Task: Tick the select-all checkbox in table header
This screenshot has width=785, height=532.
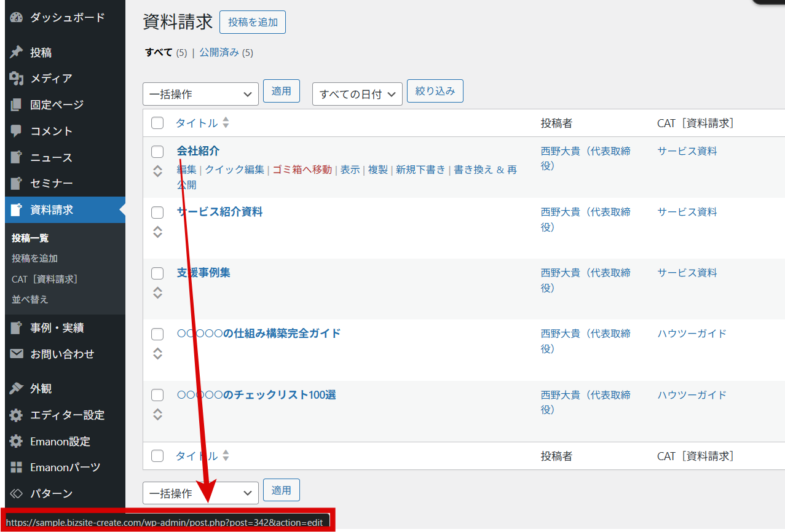Action: (157, 123)
